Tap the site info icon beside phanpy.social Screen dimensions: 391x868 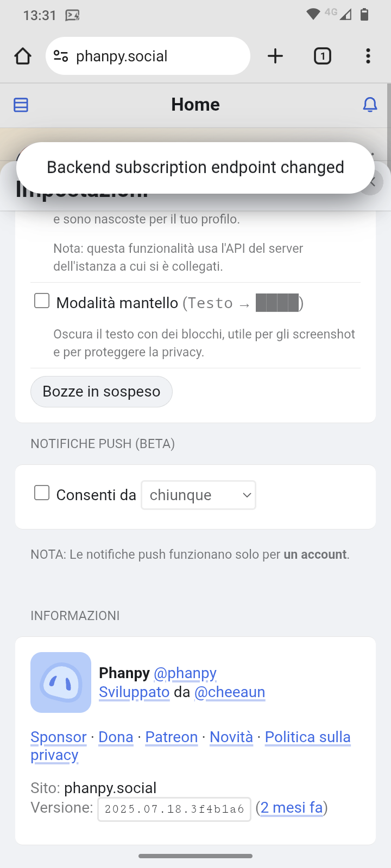click(x=60, y=56)
